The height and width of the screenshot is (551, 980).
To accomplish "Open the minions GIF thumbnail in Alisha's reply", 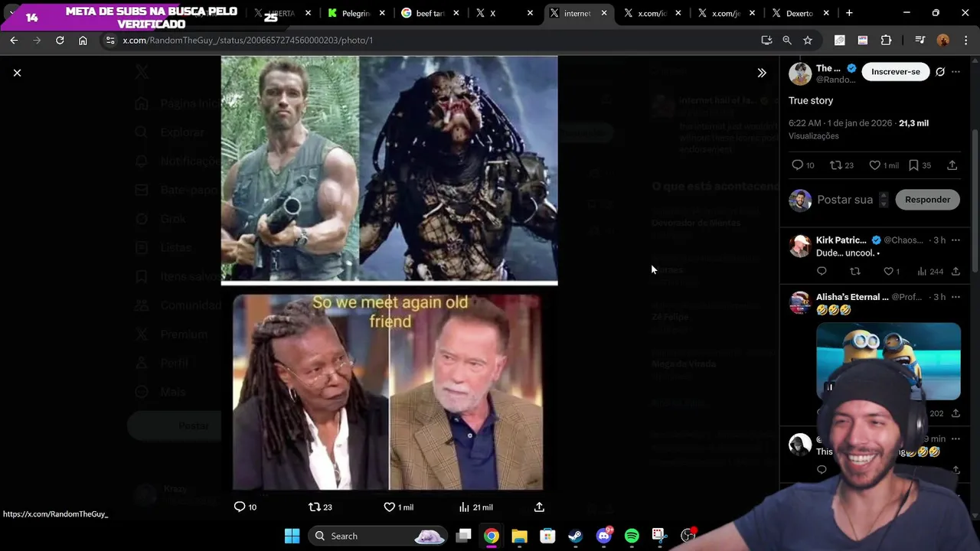I will pyautogui.click(x=888, y=361).
